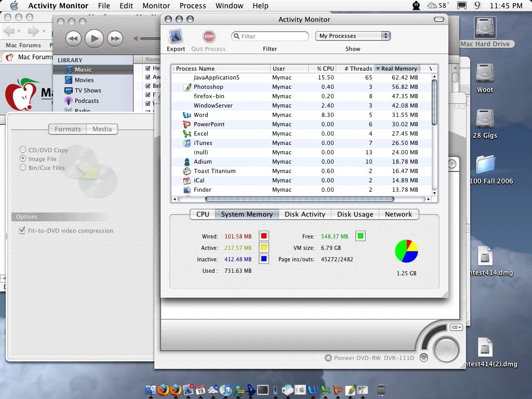Play music in iTunes window

[95, 38]
